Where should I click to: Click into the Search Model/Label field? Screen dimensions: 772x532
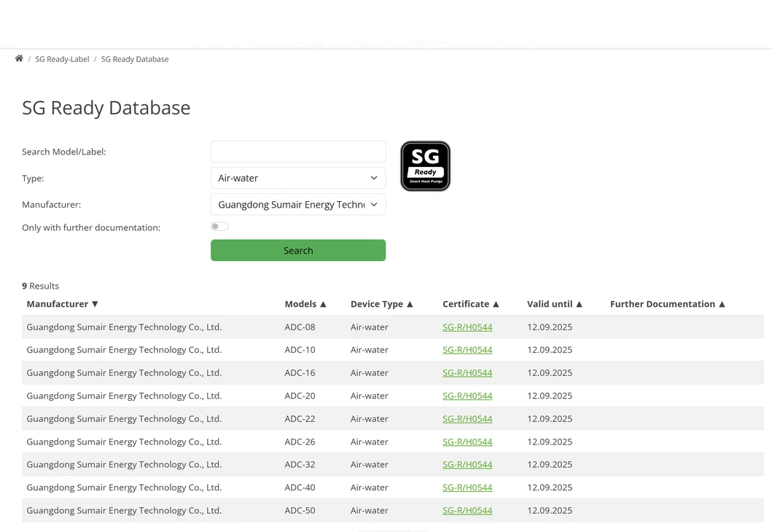[x=297, y=152]
